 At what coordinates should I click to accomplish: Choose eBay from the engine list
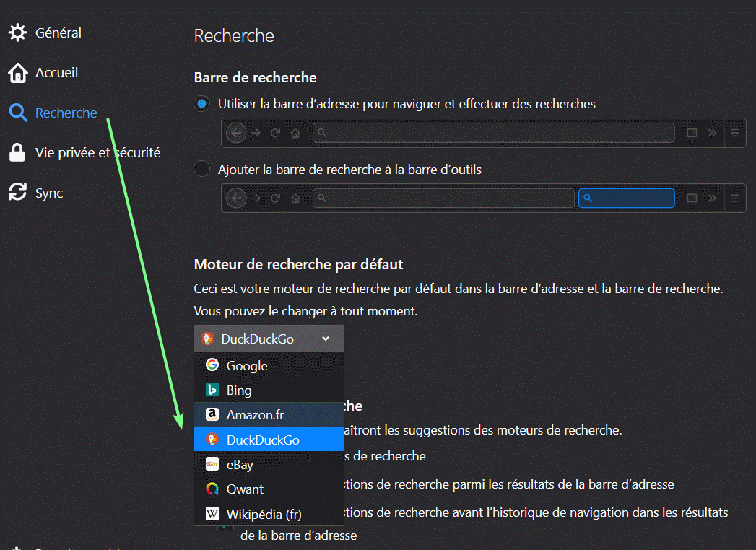269,464
